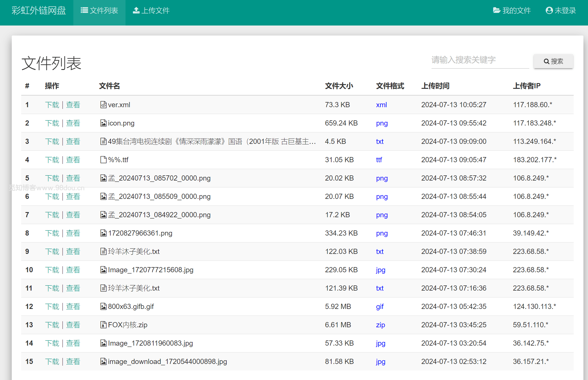Open the 上传文件 upload page
Viewport: 588px width, 380px height.
151,11
